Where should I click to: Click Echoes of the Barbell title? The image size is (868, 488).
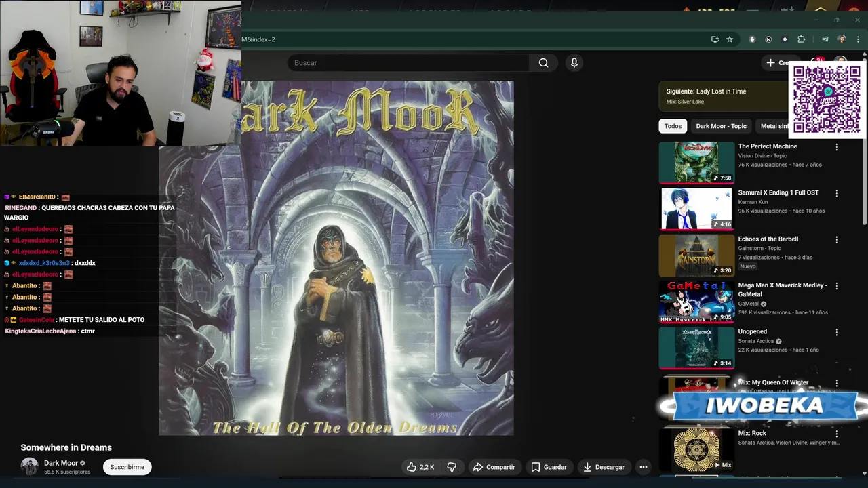coord(768,239)
